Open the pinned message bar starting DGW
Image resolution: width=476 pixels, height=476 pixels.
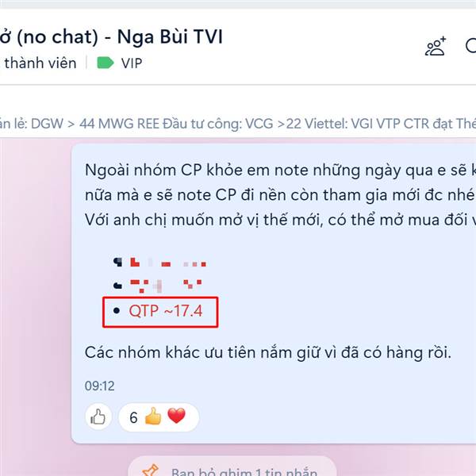point(238,124)
